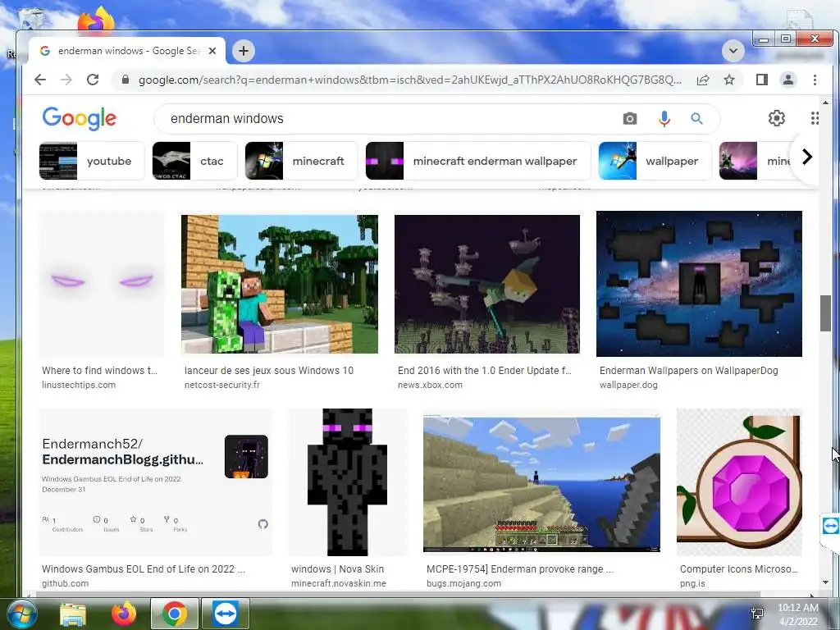Show more filter chips with right chevron
This screenshot has height=630, width=840.
pos(806,157)
